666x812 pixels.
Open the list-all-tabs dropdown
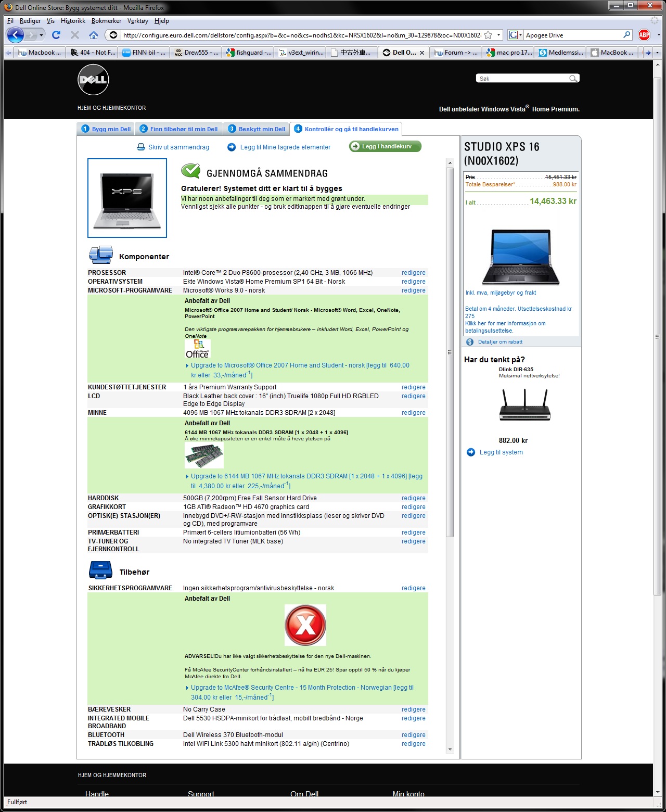[x=657, y=53]
